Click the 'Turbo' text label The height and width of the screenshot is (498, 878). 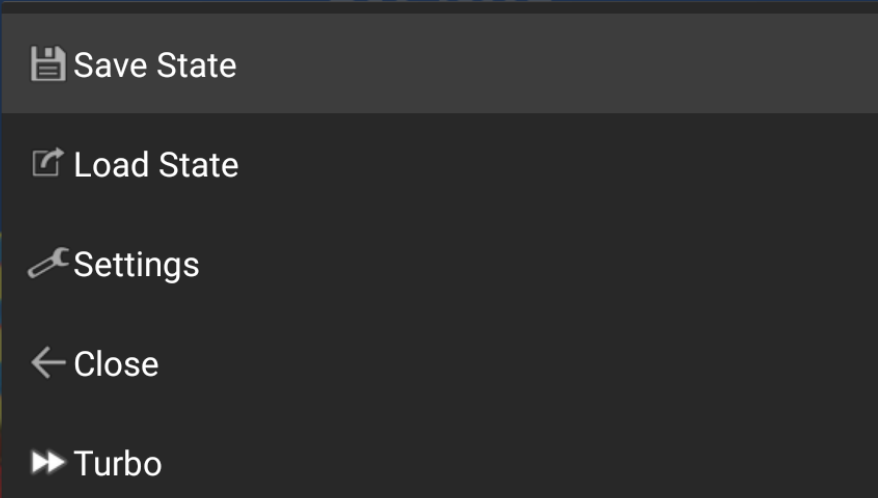(118, 464)
